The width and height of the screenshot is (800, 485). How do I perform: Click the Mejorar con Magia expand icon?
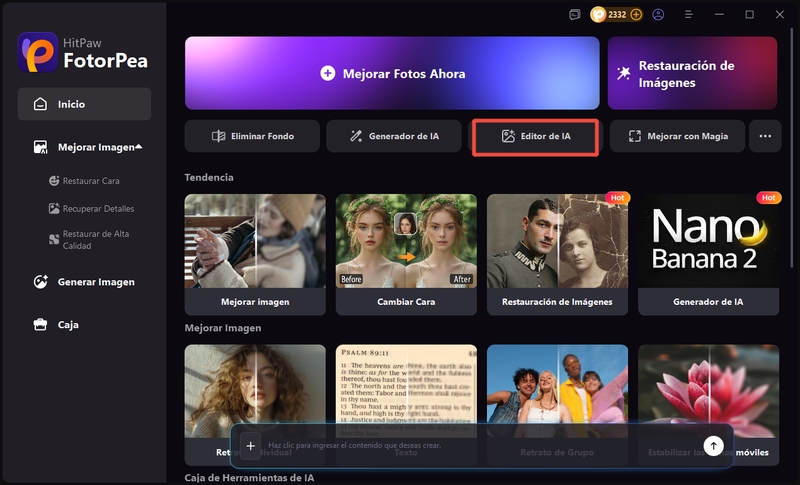(x=635, y=136)
